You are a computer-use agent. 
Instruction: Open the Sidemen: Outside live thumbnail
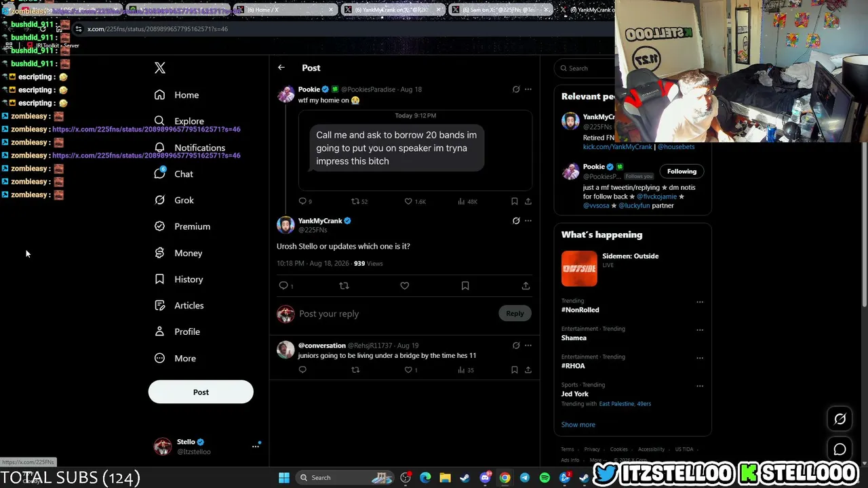pyautogui.click(x=579, y=268)
